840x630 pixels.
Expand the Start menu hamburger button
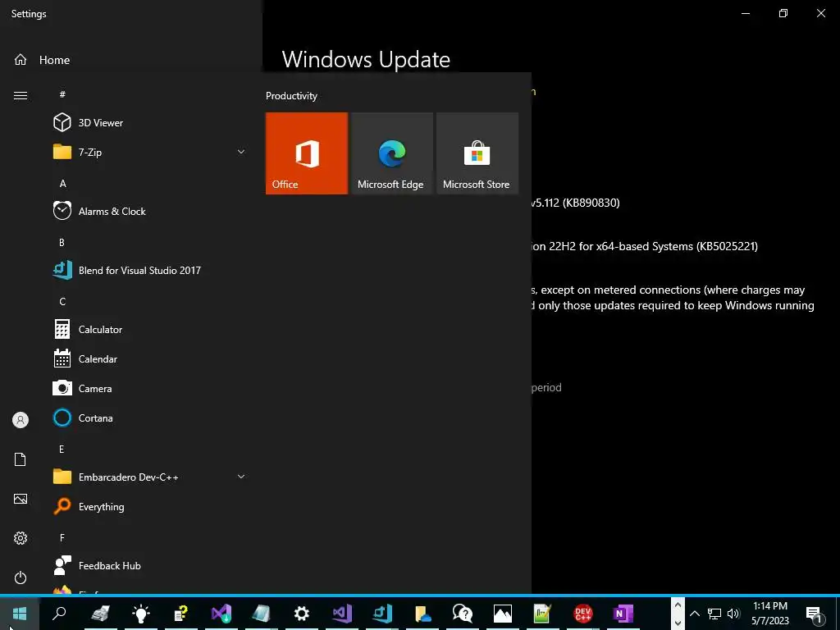(x=21, y=95)
